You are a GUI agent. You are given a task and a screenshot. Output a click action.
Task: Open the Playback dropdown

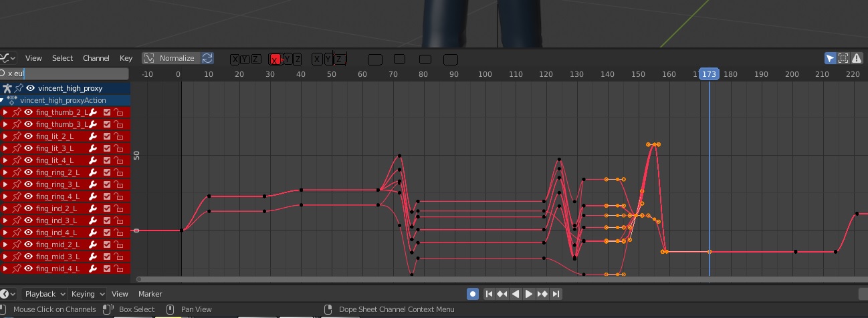click(45, 294)
